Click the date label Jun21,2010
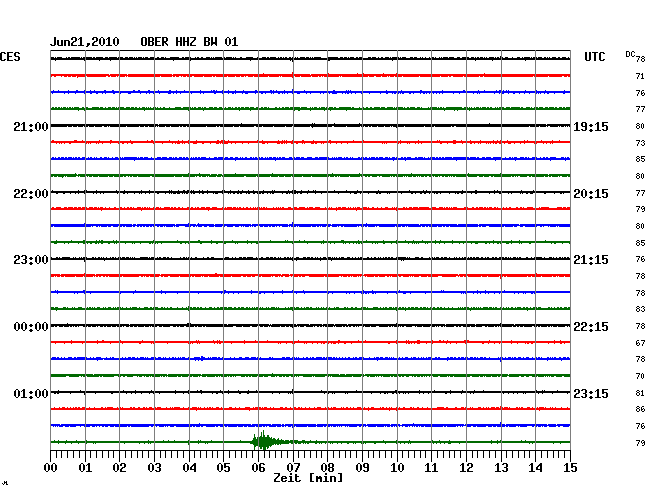This screenshot has height=494, width=650. 85,42
